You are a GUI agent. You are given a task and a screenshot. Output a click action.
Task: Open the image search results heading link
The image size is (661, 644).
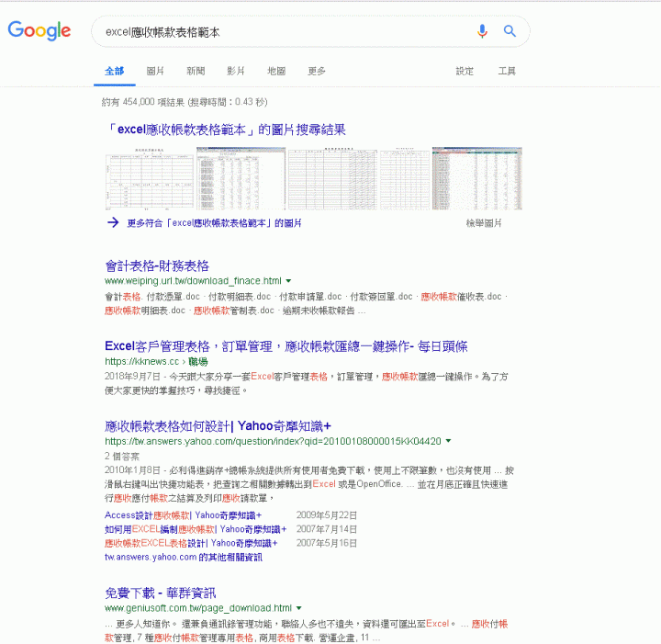[x=226, y=130]
